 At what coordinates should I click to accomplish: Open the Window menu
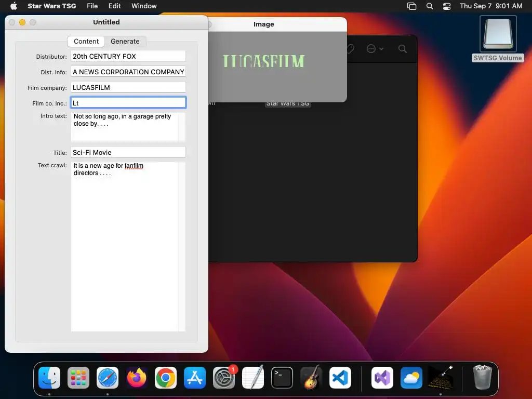(144, 6)
